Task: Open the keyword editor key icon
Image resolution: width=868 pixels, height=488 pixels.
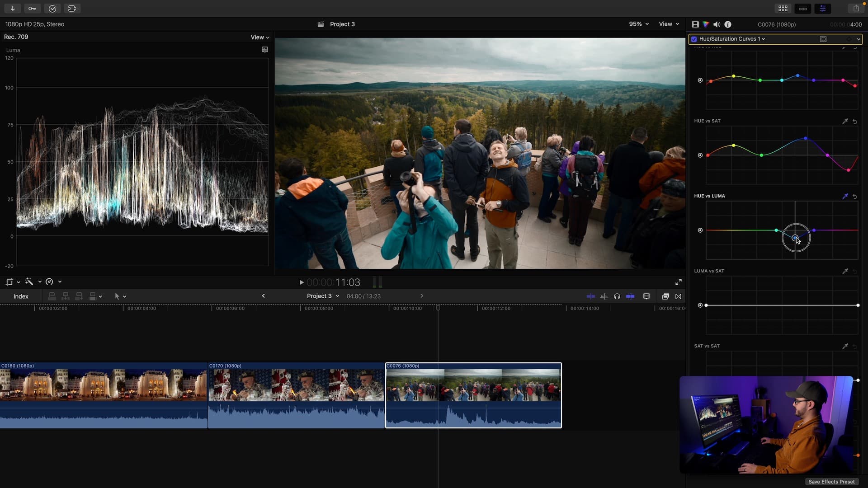Action: (x=32, y=9)
